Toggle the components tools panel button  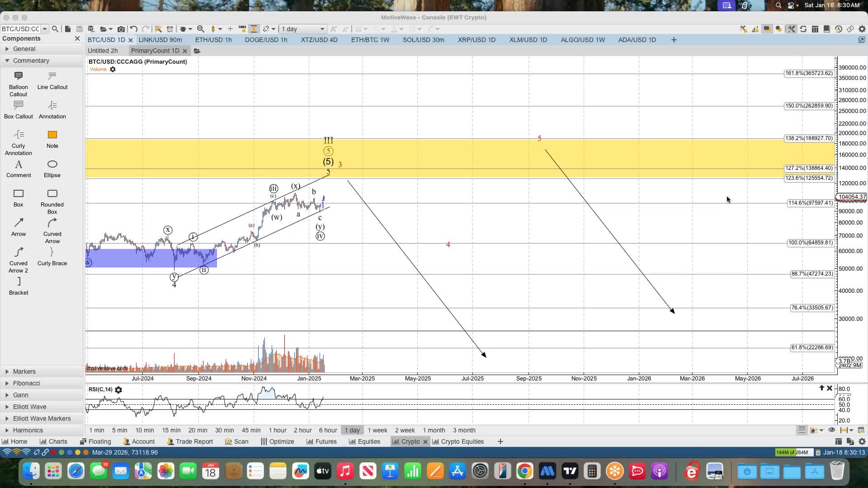coord(791,29)
